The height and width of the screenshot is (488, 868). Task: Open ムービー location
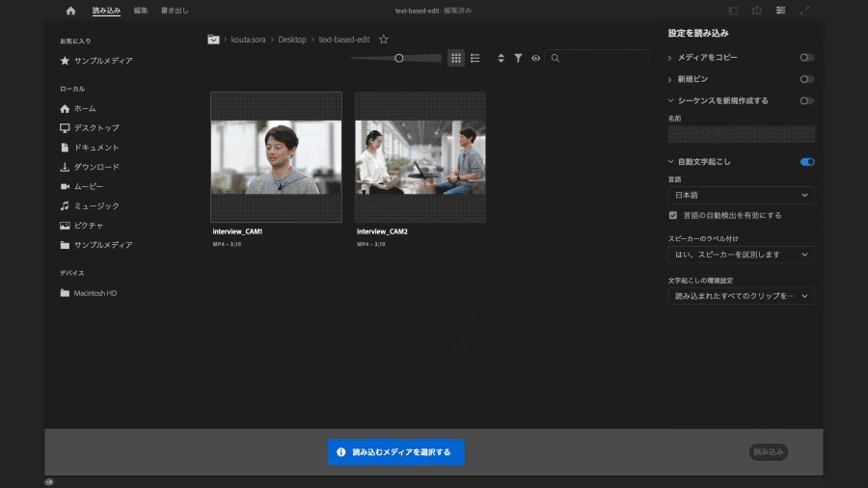[89, 186]
